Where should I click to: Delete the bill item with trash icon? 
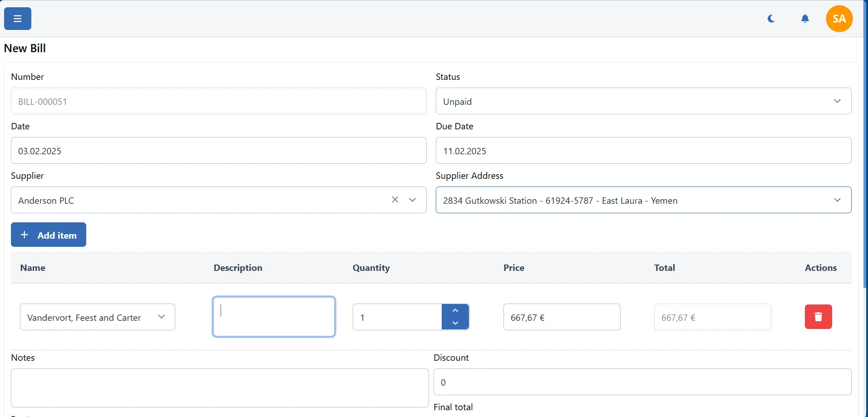(818, 317)
